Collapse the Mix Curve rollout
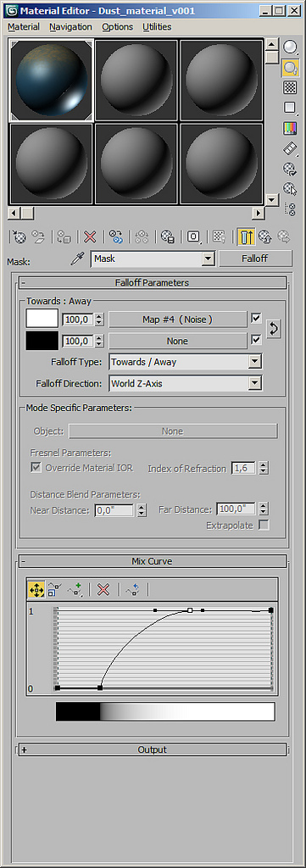The width and height of the screenshot is (306, 868). click(153, 561)
